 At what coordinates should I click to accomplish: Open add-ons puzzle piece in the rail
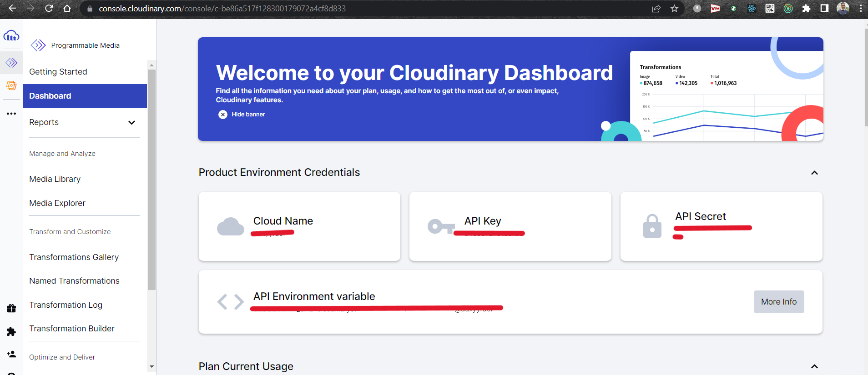point(11,331)
